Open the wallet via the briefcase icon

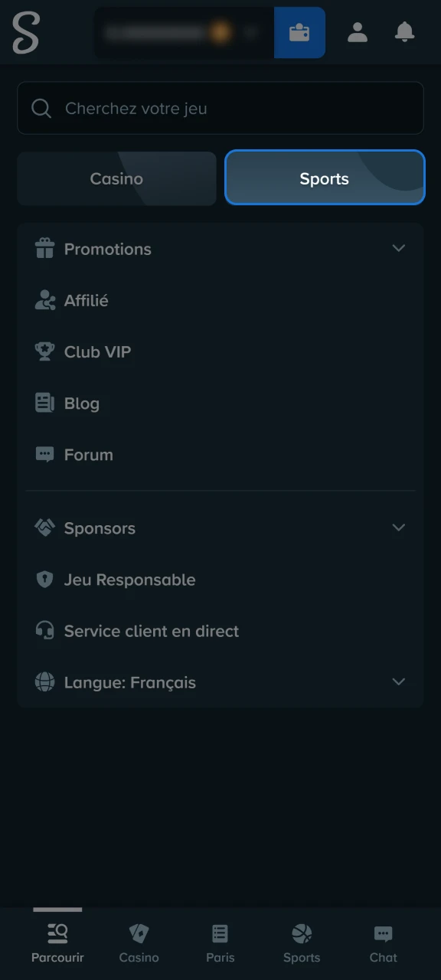pos(299,32)
